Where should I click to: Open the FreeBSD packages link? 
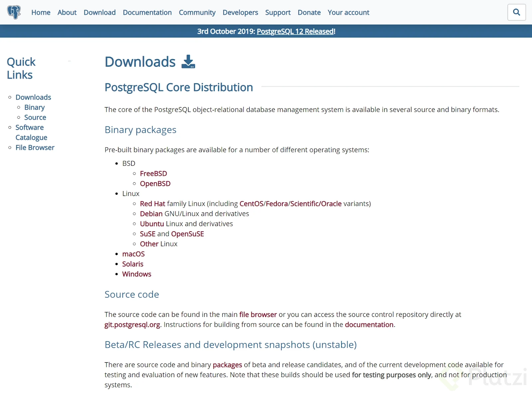tap(154, 173)
